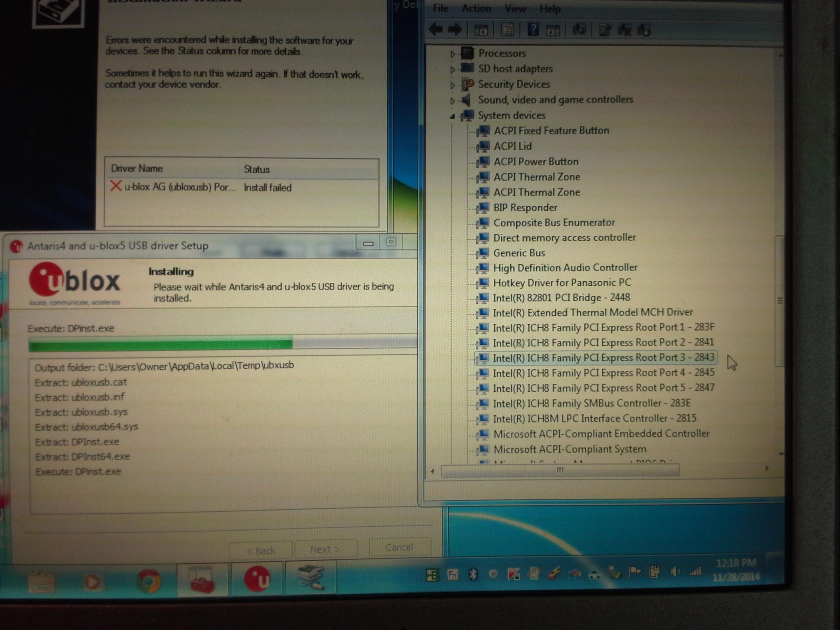Click the green grid tray icon
Screen dimensions: 840x630
pos(432,575)
